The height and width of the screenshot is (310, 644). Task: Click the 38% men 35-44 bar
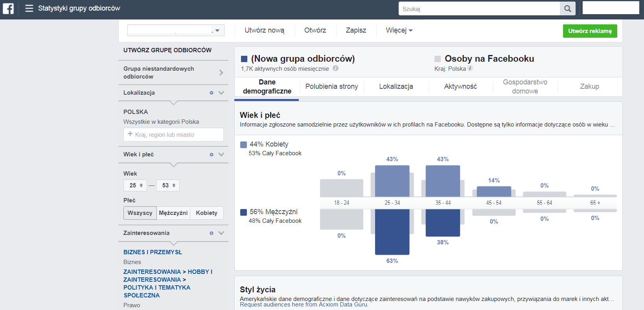click(x=443, y=223)
